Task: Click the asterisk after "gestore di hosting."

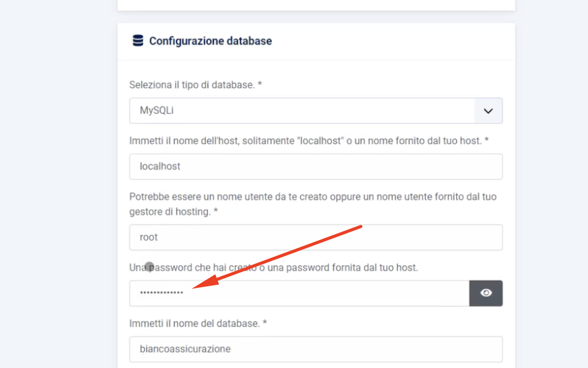Action: [215, 212]
